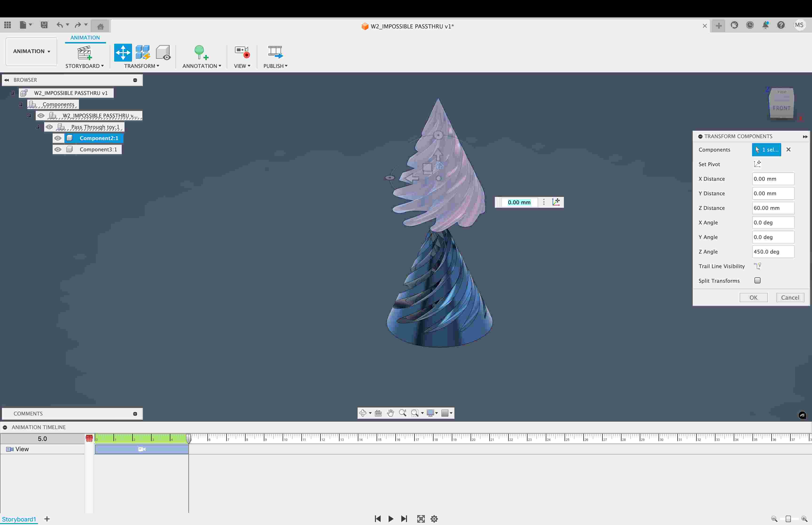Image resolution: width=812 pixels, height=525 pixels.
Task: Save the document with the Save icon
Action: 44,25
